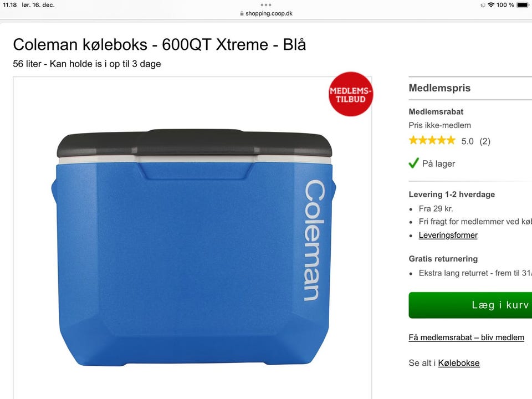Open the (2) reviews count
532x399 pixels.
click(485, 141)
